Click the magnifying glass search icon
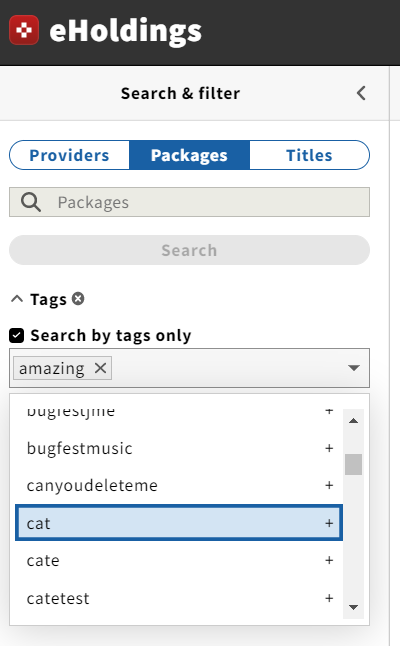The height and width of the screenshot is (646, 400). [31, 202]
